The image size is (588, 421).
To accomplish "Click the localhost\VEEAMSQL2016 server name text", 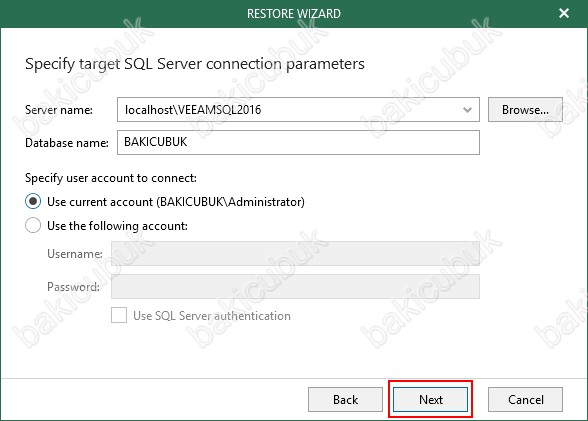I will point(193,110).
